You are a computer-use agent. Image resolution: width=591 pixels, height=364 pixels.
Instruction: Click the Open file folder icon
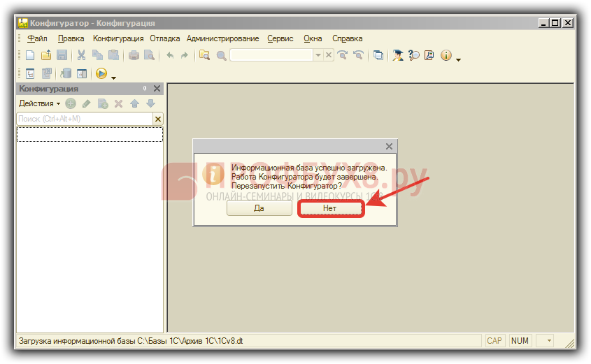click(46, 56)
